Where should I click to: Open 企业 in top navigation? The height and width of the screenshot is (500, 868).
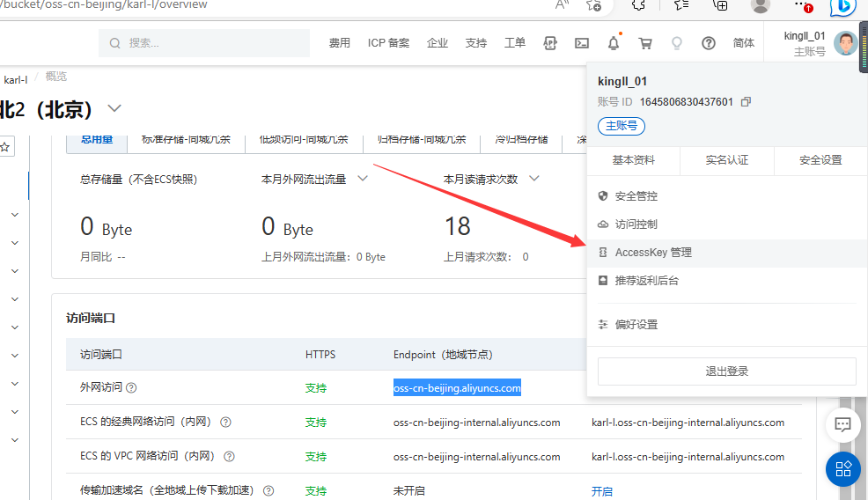click(438, 43)
